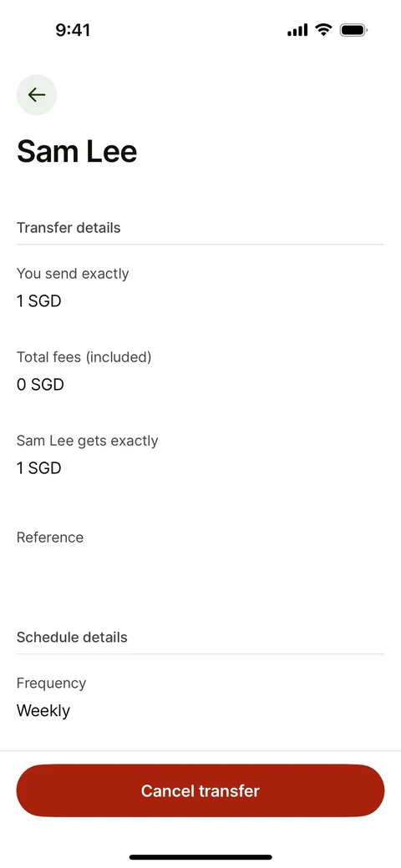This screenshot has height=868, width=401.
Task: Tap the Total fees (included) label
Action: pyautogui.click(x=84, y=357)
